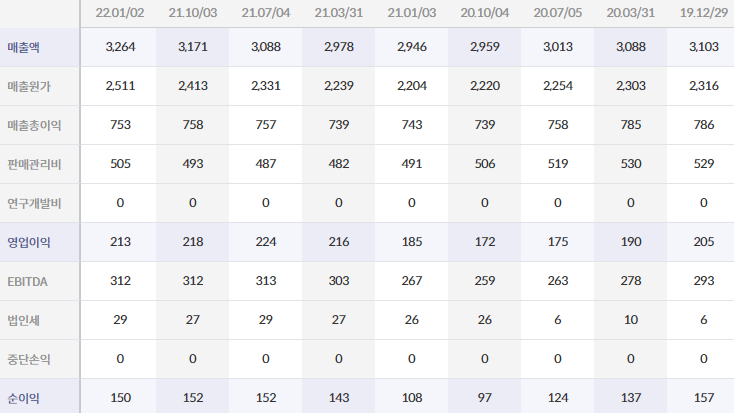Image resolution: width=734 pixels, height=413 pixels.
Task: Click the 20.07/05 column header
Action: click(x=558, y=13)
